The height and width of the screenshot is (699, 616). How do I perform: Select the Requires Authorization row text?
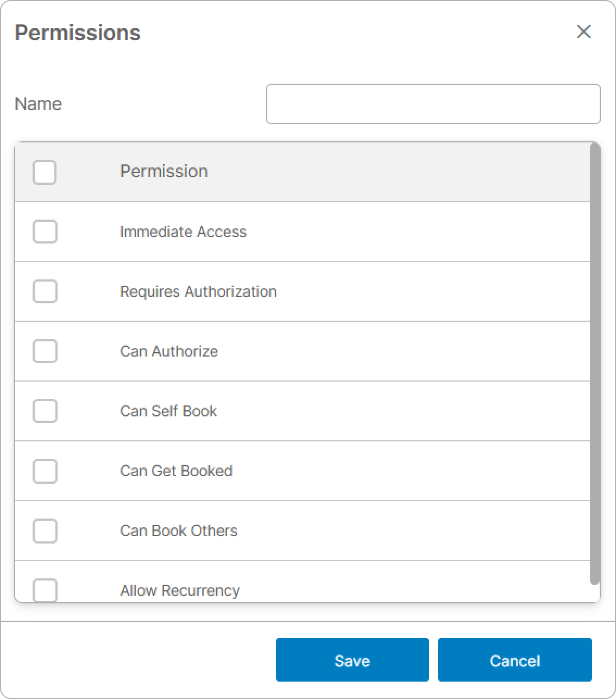198,291
